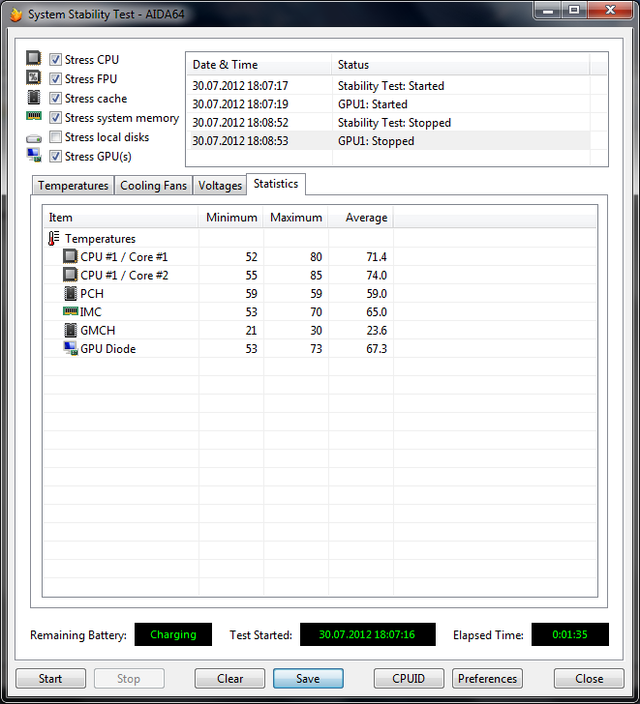Select the 'Stability Test: Started' log entry
The height and width of the screenshot is (704, 640).
pos(391,86)
